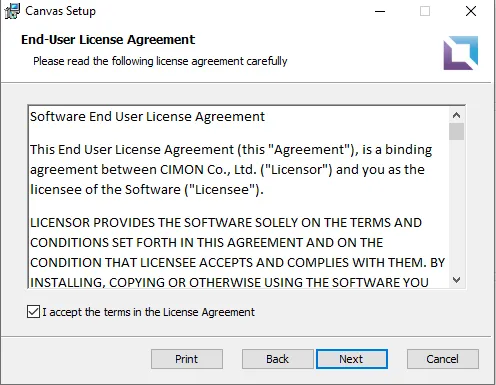Click the installer icon in the title bar

click(12, 11)
